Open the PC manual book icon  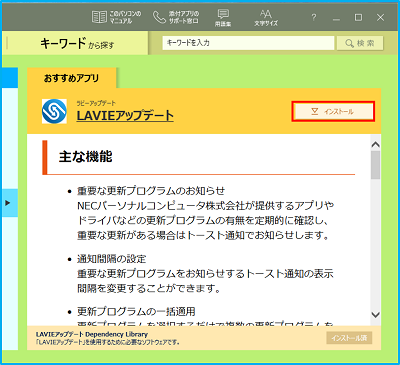(99, 17)
